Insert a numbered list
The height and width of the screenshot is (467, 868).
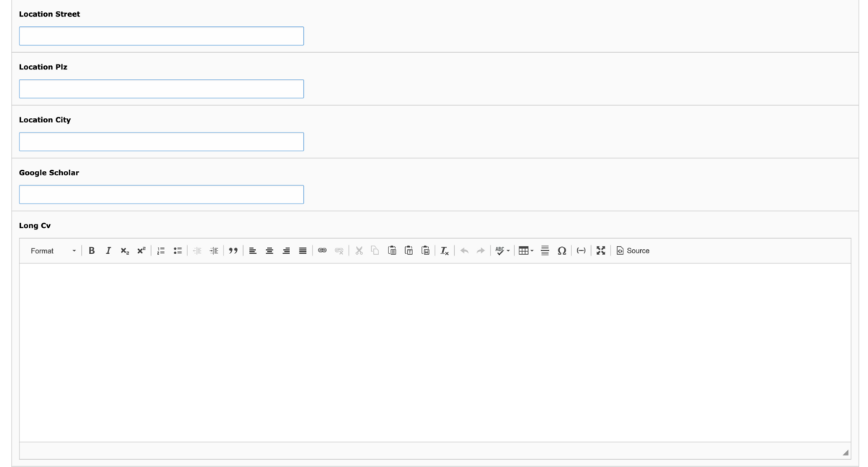tap(161, 251)
